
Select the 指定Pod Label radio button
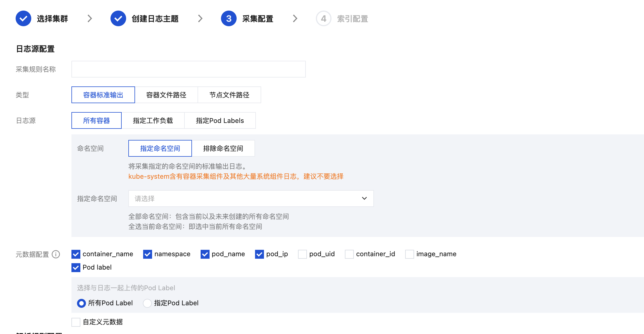pos(147,303)
